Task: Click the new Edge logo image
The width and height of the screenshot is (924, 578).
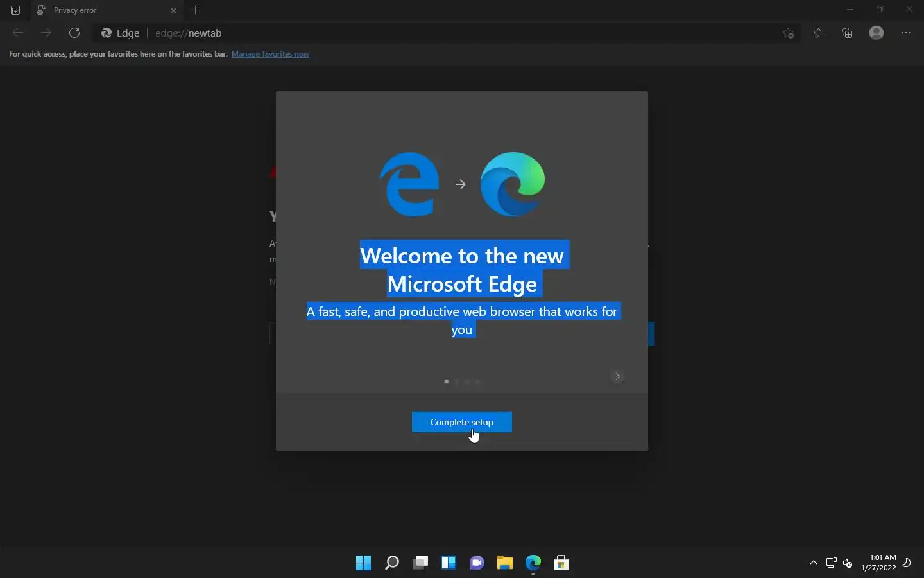Action: tap(513, 184)
